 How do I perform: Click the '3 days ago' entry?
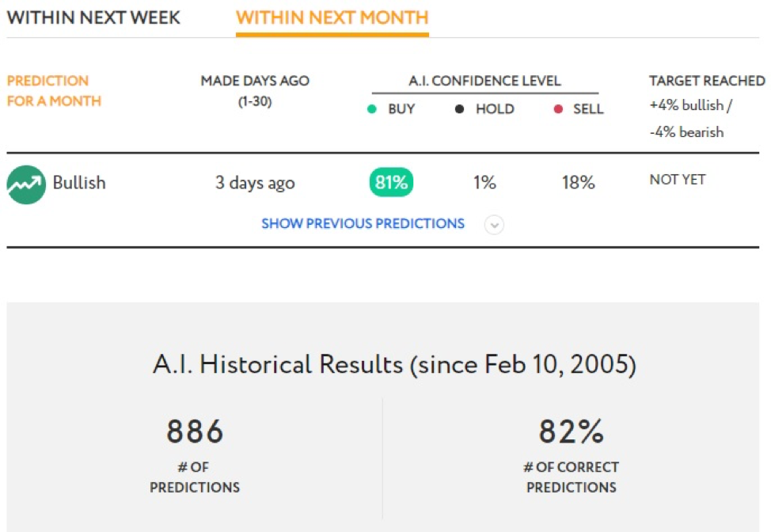(255, 183)
